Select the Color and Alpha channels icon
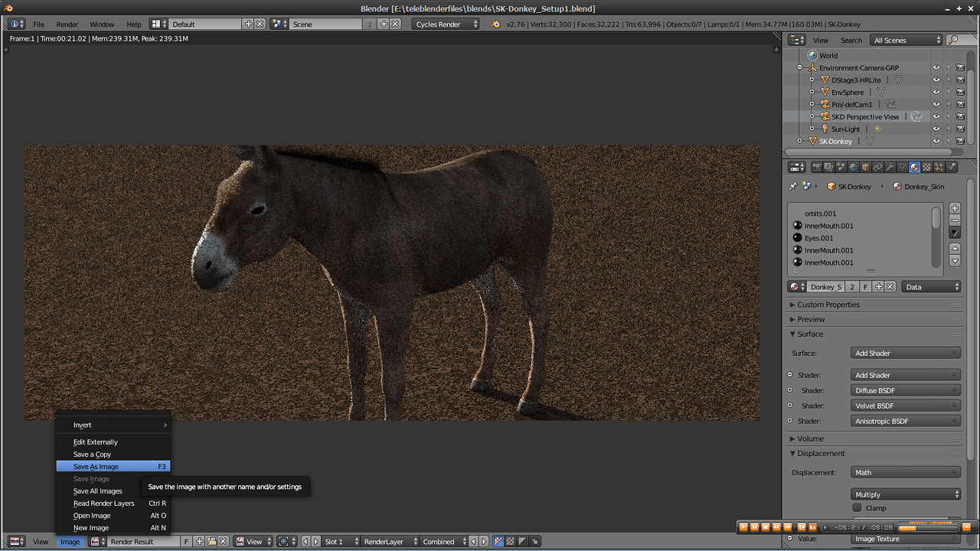The height and width of the screenshot is (551, 980). tap(498, 542)
